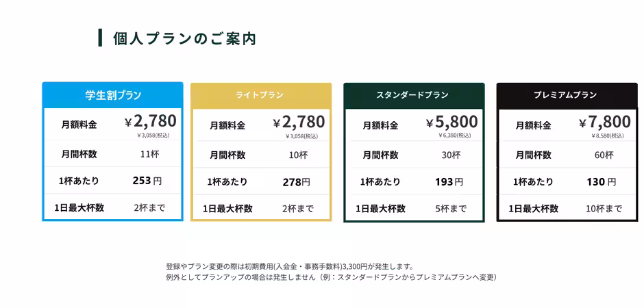Click the ¥7,800 premium price

click(x=605, y=123)
